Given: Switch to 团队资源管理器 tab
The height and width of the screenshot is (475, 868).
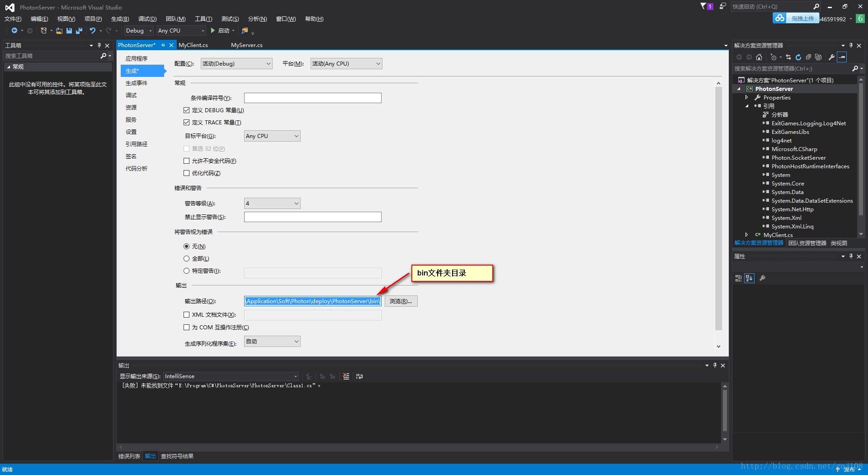Looking at the screenshot, I should click(807, 243).
